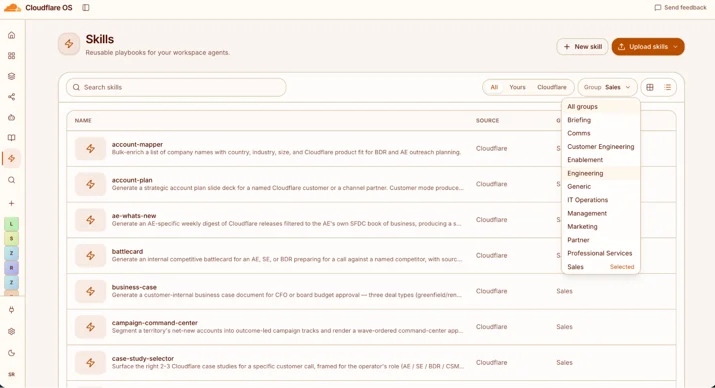The width and height of the screenshot is (715, 388).
Task: Open the magnifier search icon in sidebar
Action: 11,180
